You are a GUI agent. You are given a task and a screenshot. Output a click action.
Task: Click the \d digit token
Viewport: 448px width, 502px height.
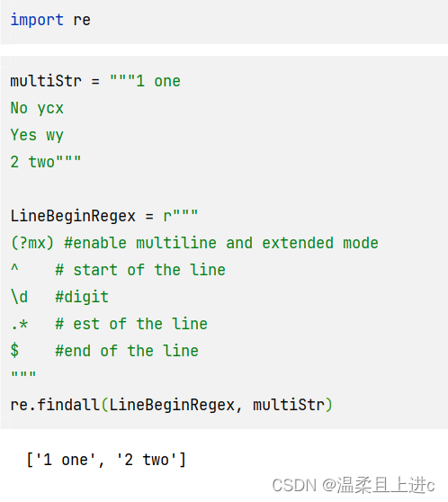coord(19,297)
